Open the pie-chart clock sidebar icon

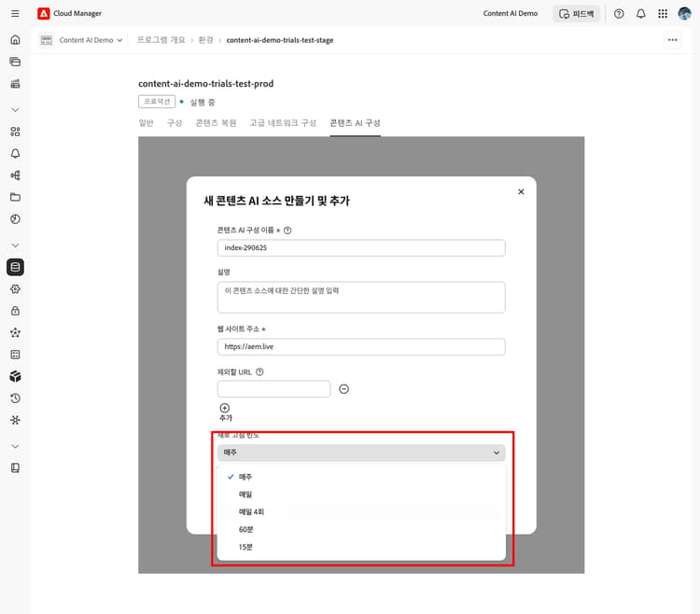pyautogui.click(x=15, y=219)
